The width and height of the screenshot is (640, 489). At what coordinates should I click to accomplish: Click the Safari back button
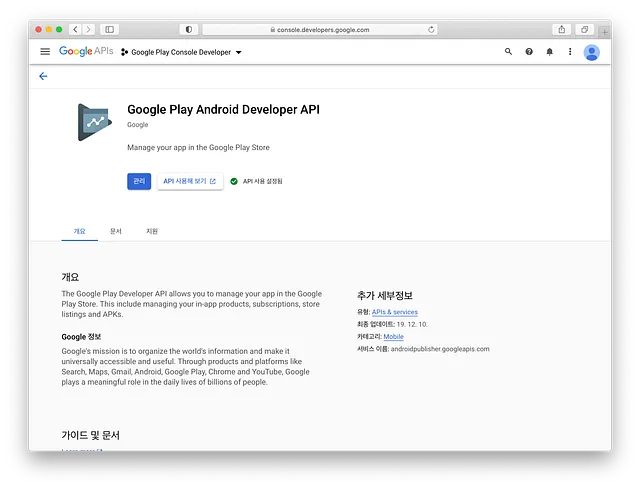(x=76, y=29)
